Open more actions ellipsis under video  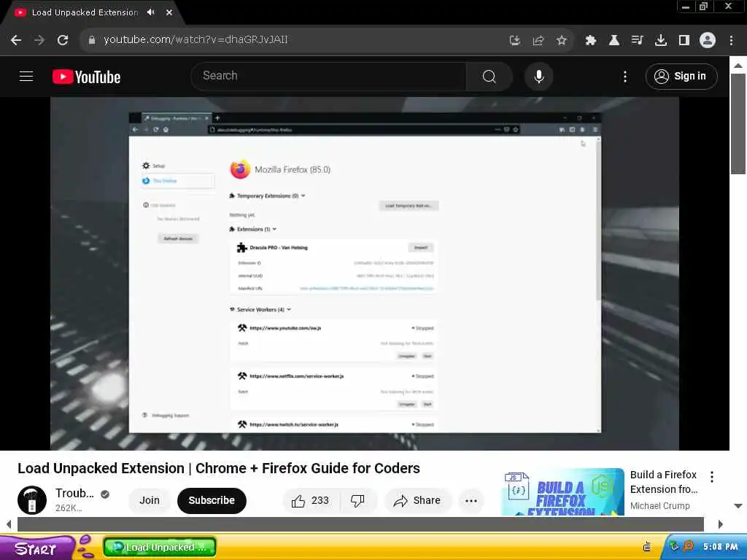coord(471,500)
